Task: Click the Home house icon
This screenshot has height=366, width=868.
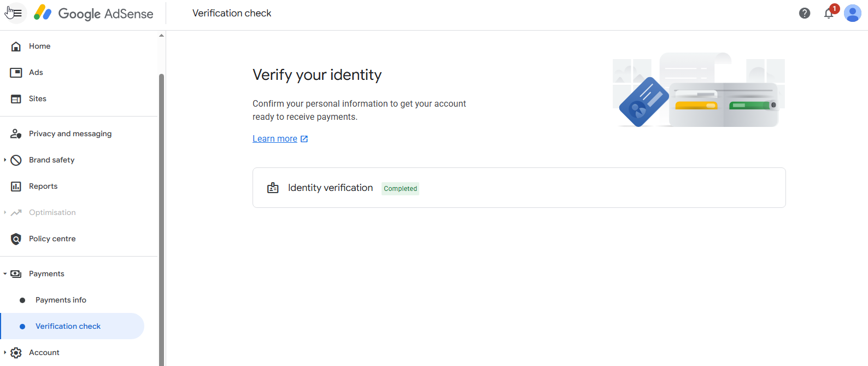Action: tap(16, 47)
